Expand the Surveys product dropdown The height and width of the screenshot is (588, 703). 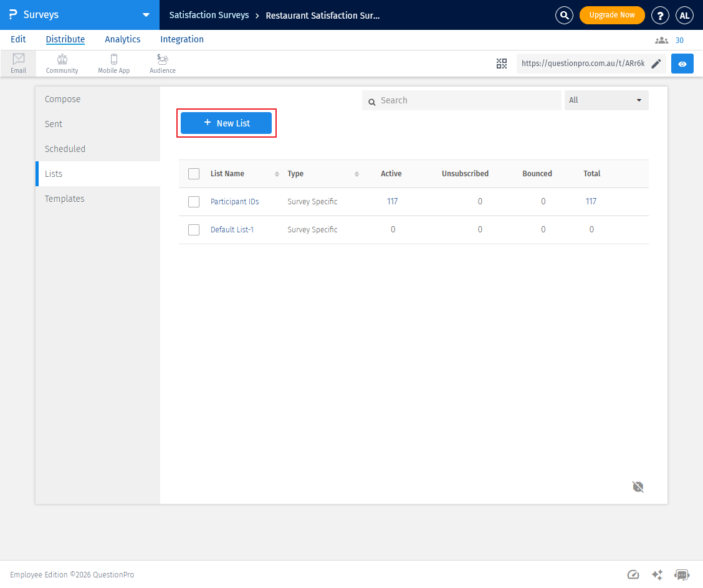[x=146, y=15]
